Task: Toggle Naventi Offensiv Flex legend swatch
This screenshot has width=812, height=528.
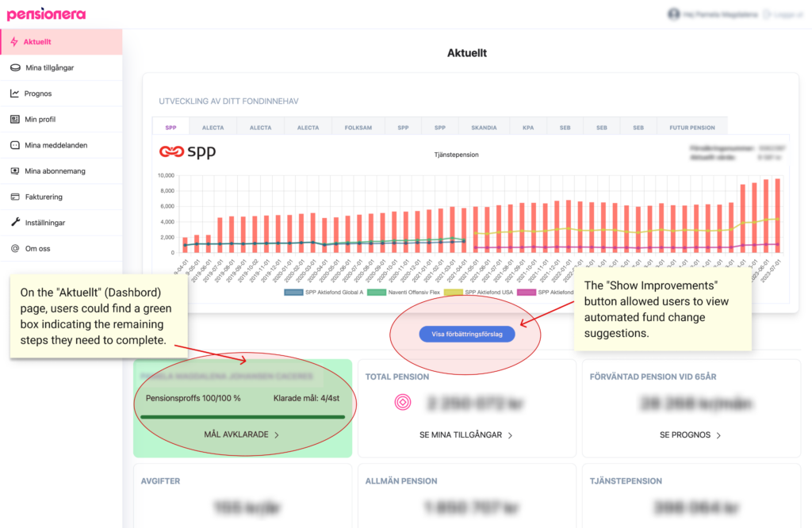Action: pos(377,293)
